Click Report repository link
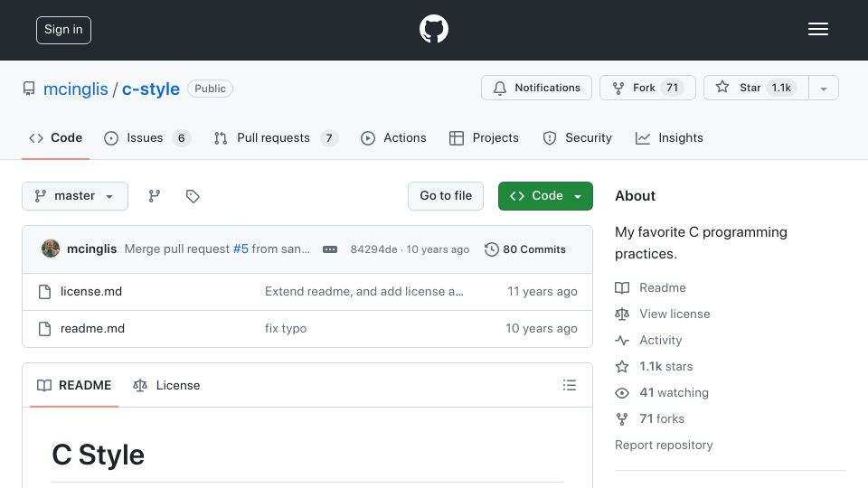Image resolution: width=868 pixels, height=488 pixels. coord(664,446)
